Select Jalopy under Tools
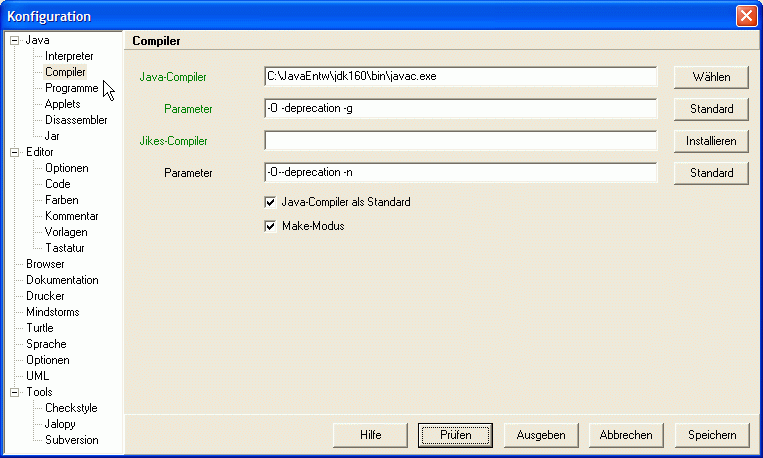The image size is (763, 458). click(x=60, y=424)
